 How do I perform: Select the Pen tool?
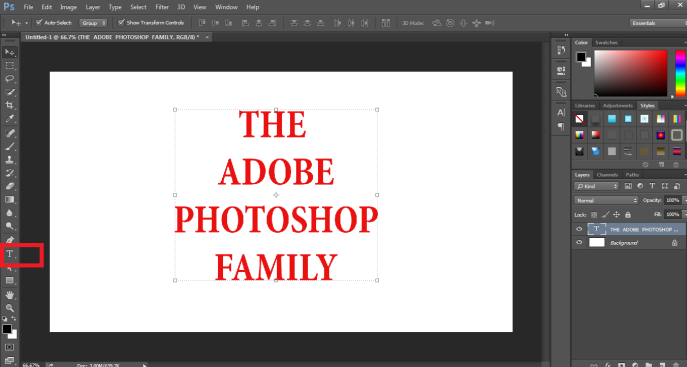click(10, 240)
